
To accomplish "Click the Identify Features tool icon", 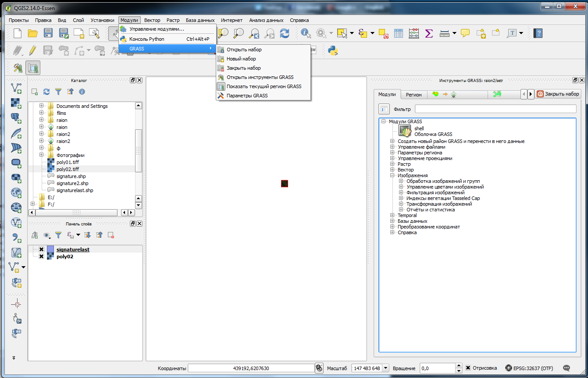I will (x=306, y=33).
